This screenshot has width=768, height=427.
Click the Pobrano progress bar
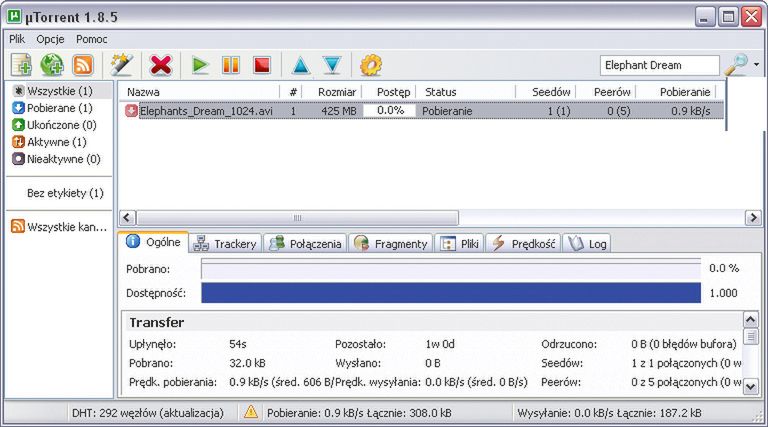point(451,269)
